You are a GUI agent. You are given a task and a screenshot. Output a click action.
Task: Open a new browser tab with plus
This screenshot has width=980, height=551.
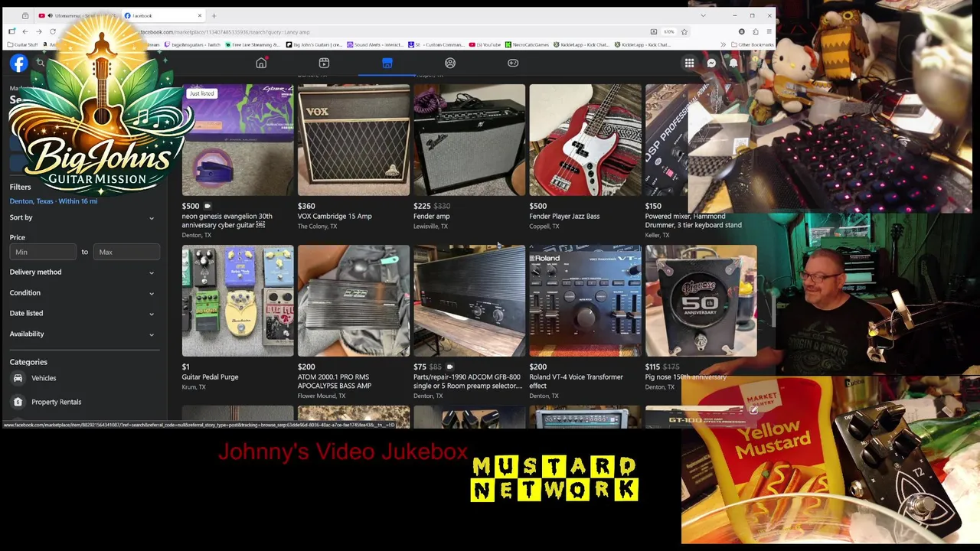(x=214, y=15)
